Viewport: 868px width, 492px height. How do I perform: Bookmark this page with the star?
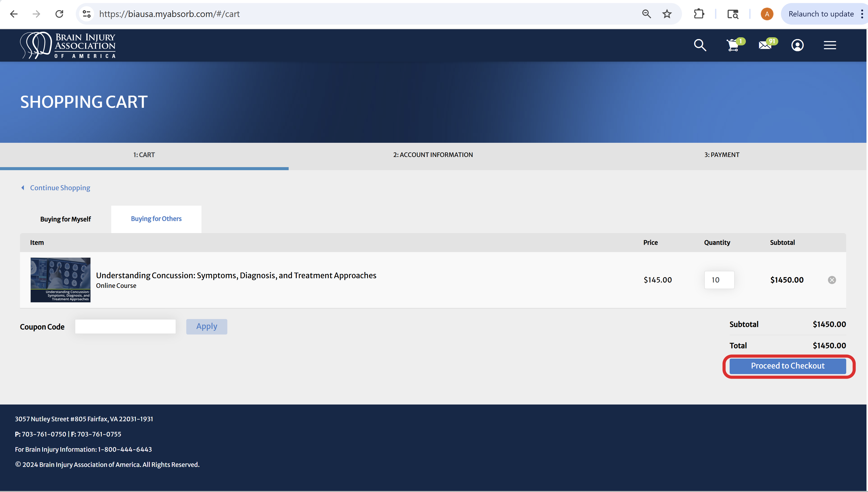point(667,14)
